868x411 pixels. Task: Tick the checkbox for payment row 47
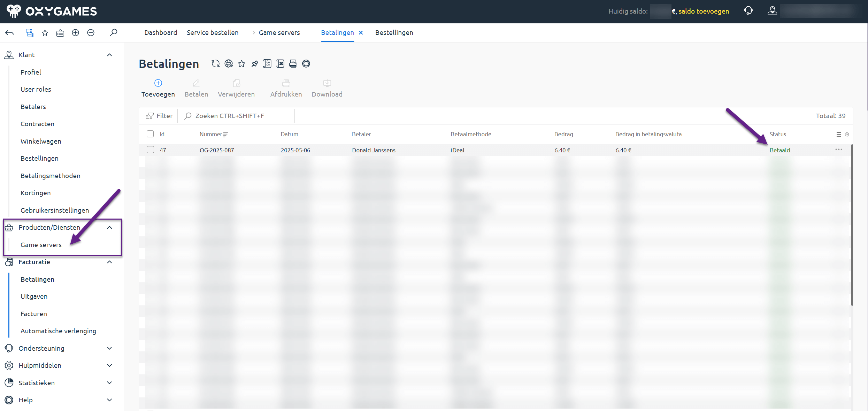(x=150, y=150)
